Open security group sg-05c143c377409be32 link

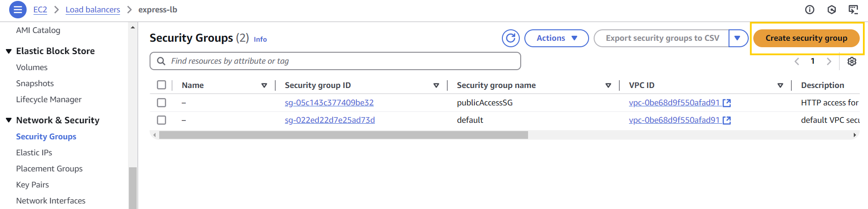pyautogui.click(x=329, y=103)
